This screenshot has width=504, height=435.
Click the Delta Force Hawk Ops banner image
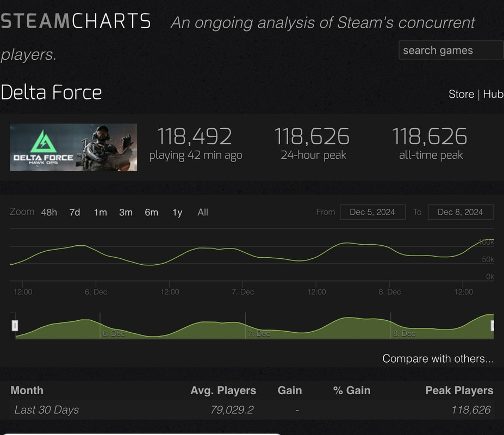click(73, 147)
